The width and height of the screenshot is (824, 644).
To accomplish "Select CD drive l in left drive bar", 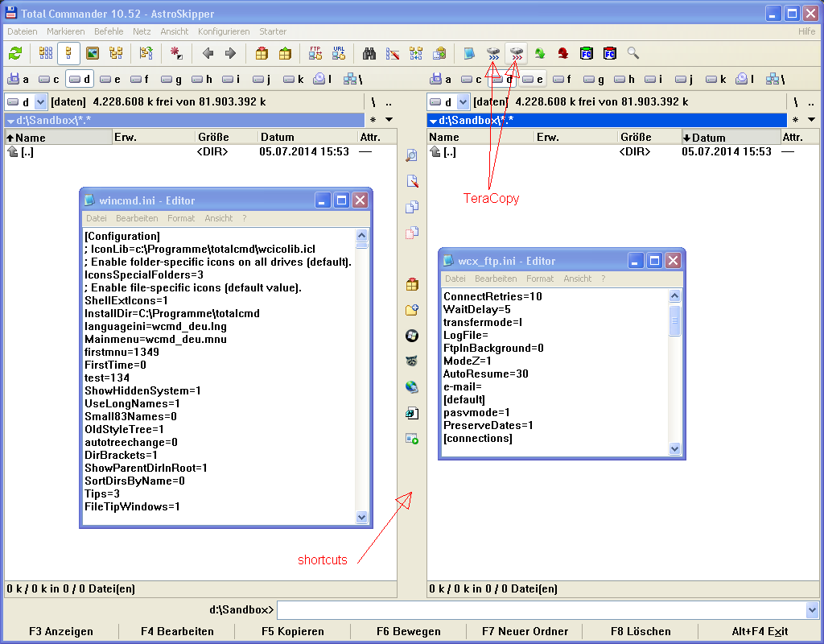I will [323, 80].
